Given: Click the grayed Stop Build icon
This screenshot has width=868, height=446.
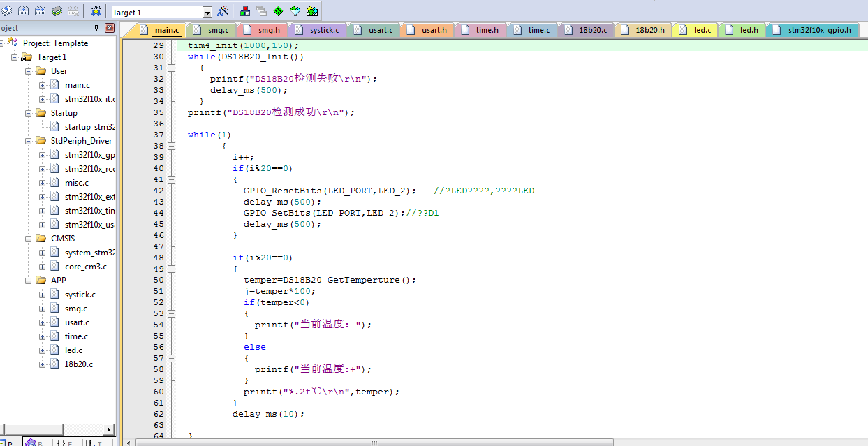Looking at the screenshot, I should pos(73,11).
